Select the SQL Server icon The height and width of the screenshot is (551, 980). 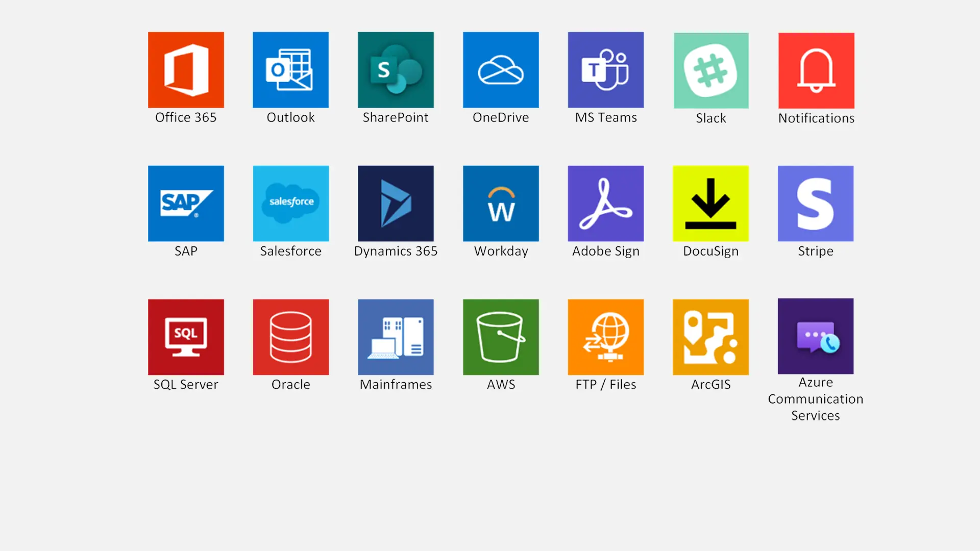[x=186, y=337]
